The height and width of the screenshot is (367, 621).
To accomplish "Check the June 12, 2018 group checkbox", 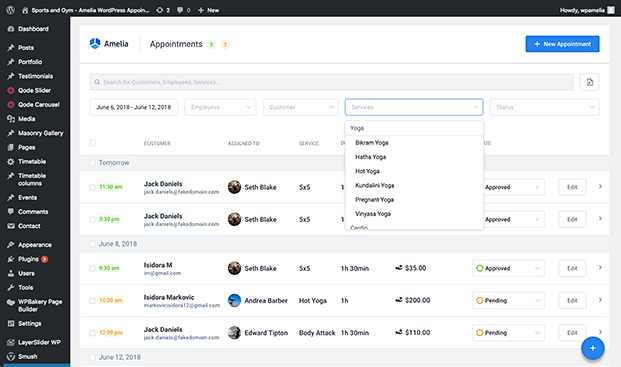I will [x=92, y=357].
